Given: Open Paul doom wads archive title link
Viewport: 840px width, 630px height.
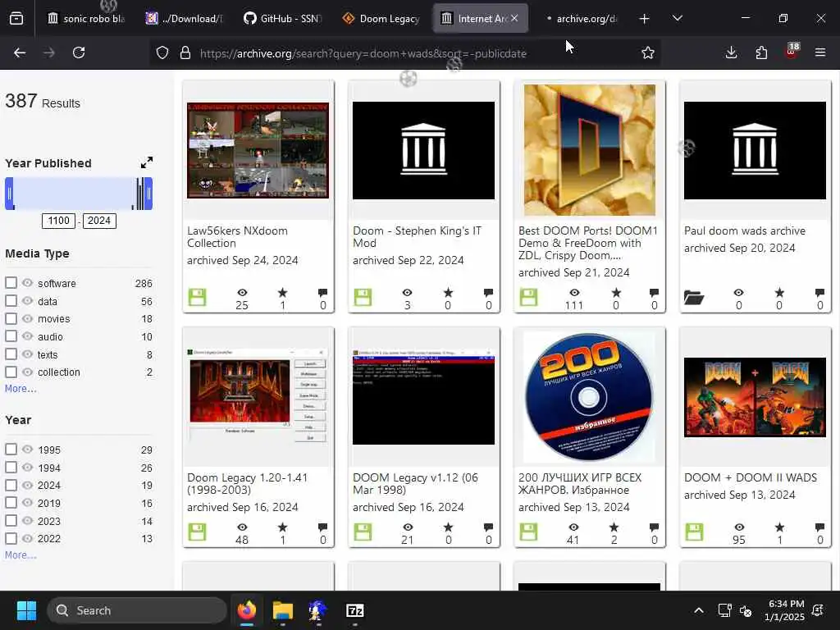Looking at the screenshot, I should (x=745, y=231).
